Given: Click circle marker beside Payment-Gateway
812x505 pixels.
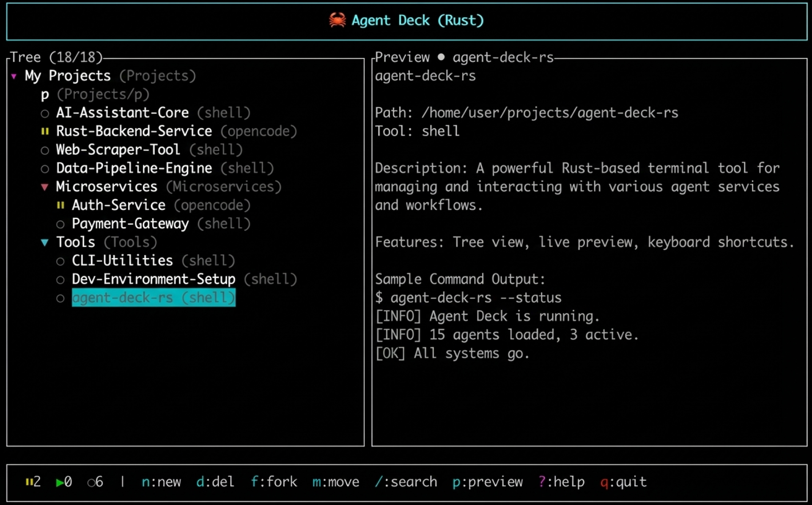Looking at the screenshot, I should click(60, 224).
